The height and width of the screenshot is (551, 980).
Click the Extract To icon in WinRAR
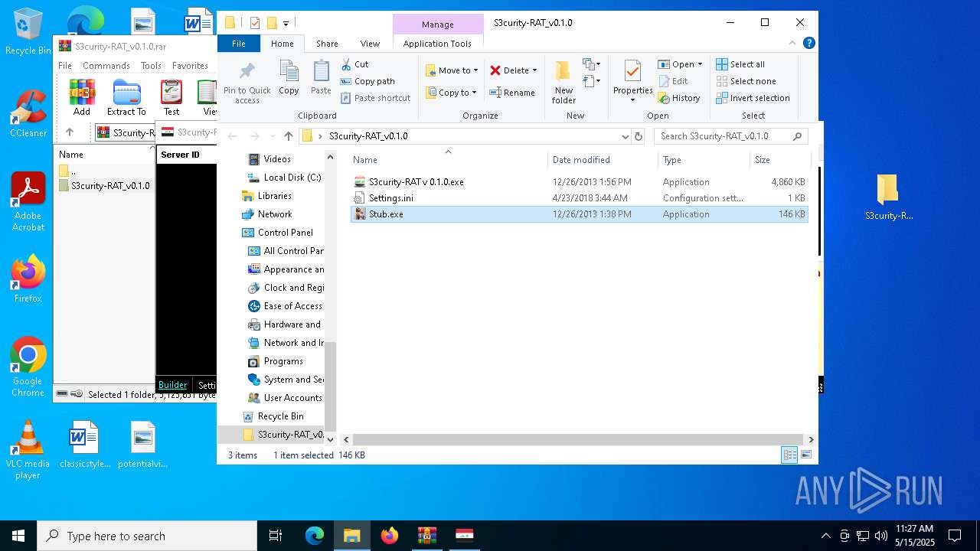coord(126,97)
